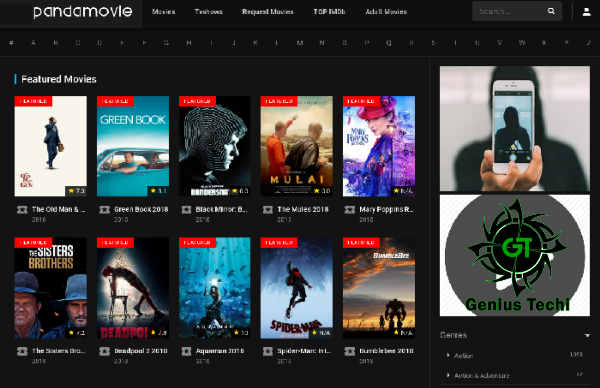Collapse the Genres panel arrow
The width and height of the screenshot is (600, 388).
tap(587, 335)
